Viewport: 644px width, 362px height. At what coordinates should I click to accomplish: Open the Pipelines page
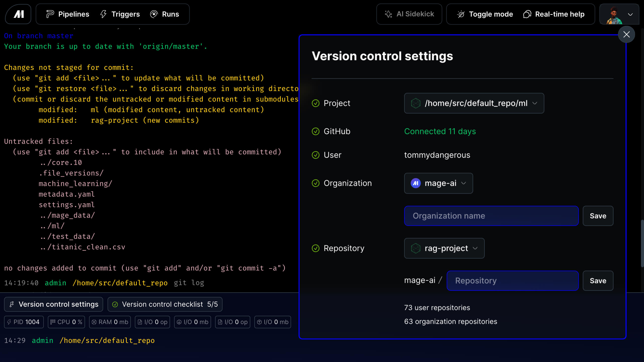(x=68, y=14)
